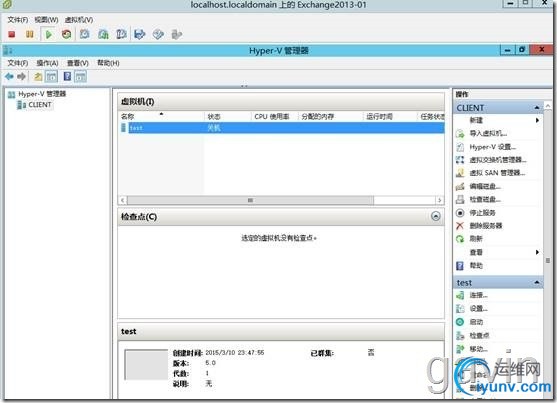Image resolution: width=557 pixels, height=403 pixels.
Task: Click the test VM preview thumbnail
Action: tap(146, 365)
